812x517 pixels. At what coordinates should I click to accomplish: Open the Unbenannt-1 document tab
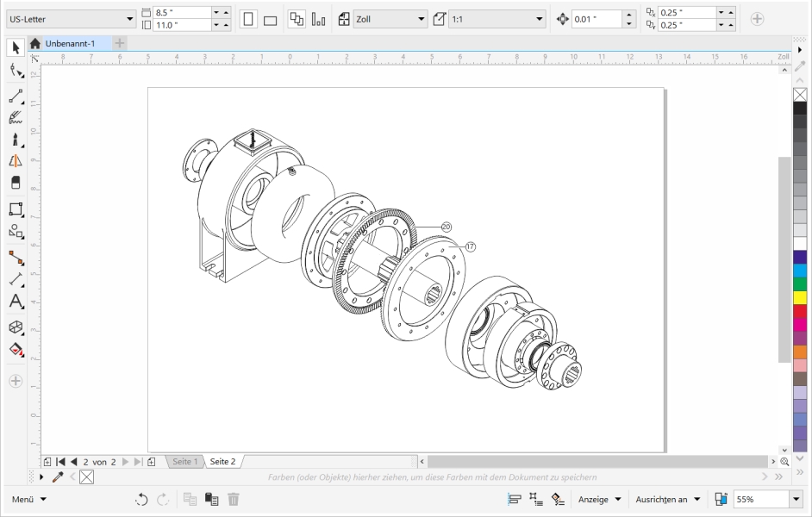[69, 43]
